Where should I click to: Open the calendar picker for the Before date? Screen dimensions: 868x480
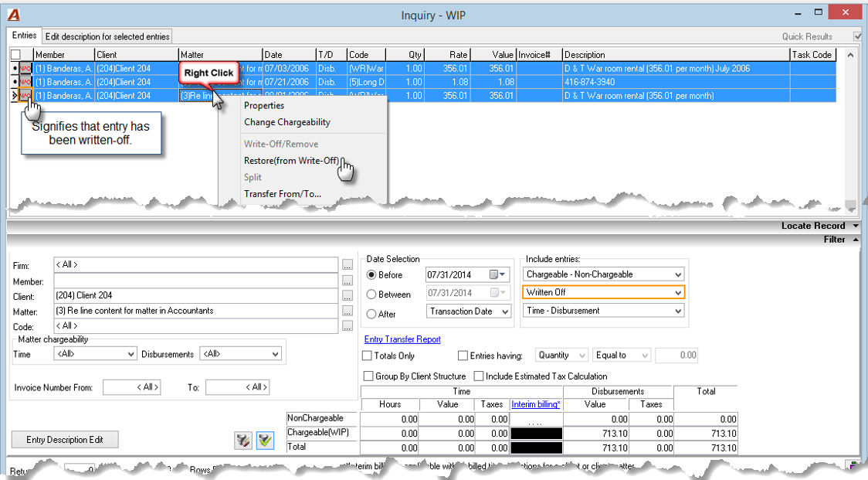pyautogui.click(x=497, y=274)
